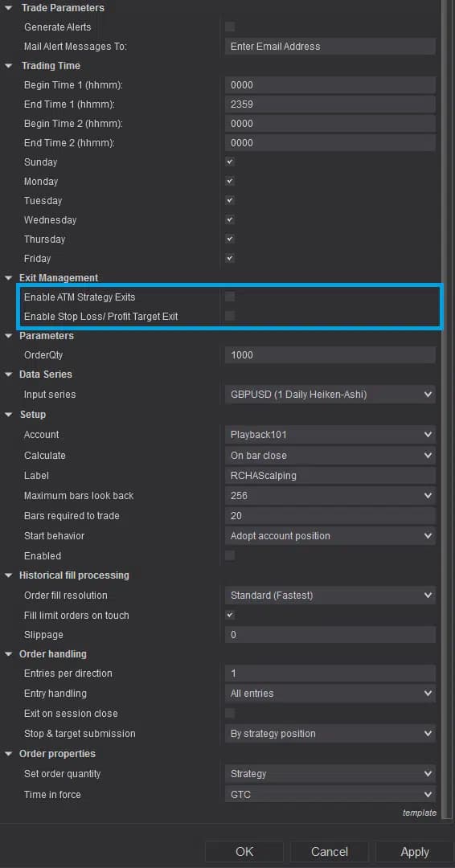The width and height of the screenshot is (455, 868).
Task: Open the template link
Action: coord(419,813)
